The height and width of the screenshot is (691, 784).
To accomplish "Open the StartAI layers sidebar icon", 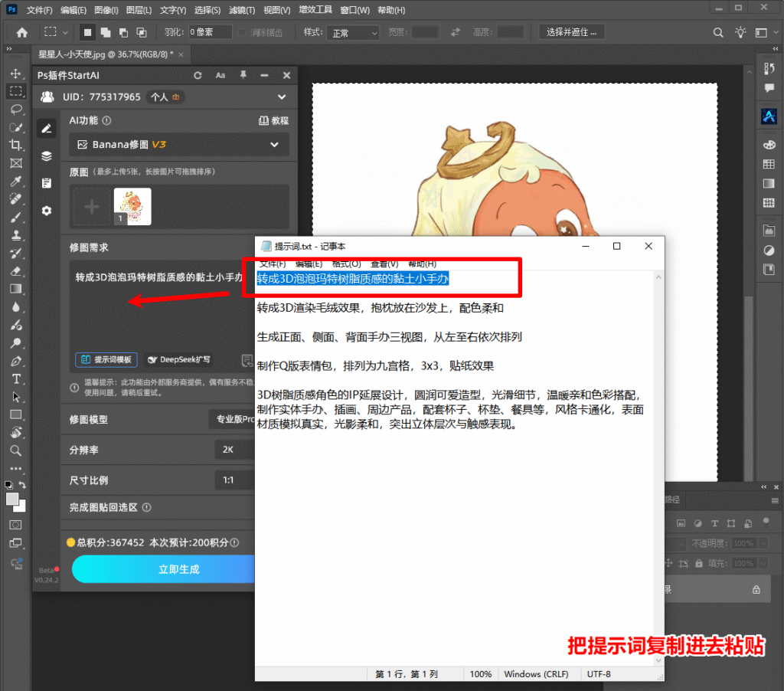I will (47, 156).
